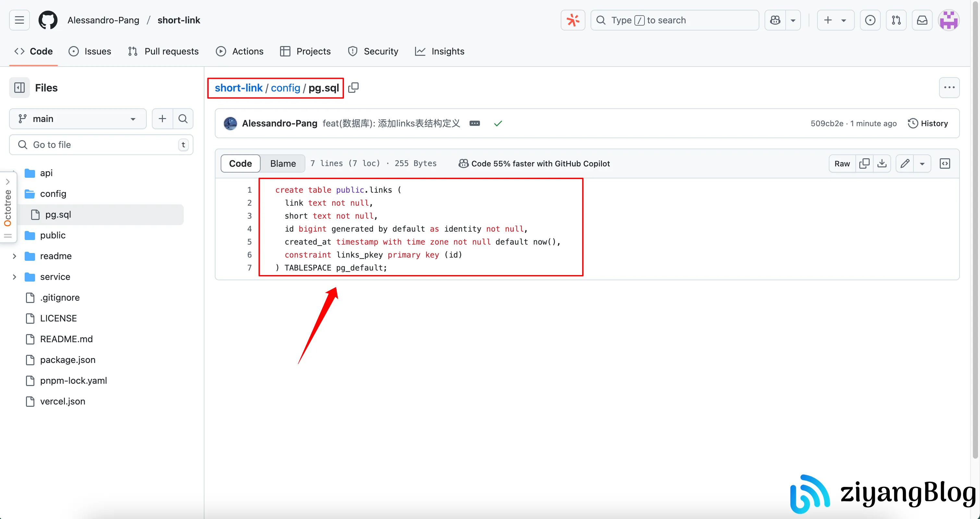Open the Security tab
The width and height of the screenshot is (980, 519).
(373, 51)
